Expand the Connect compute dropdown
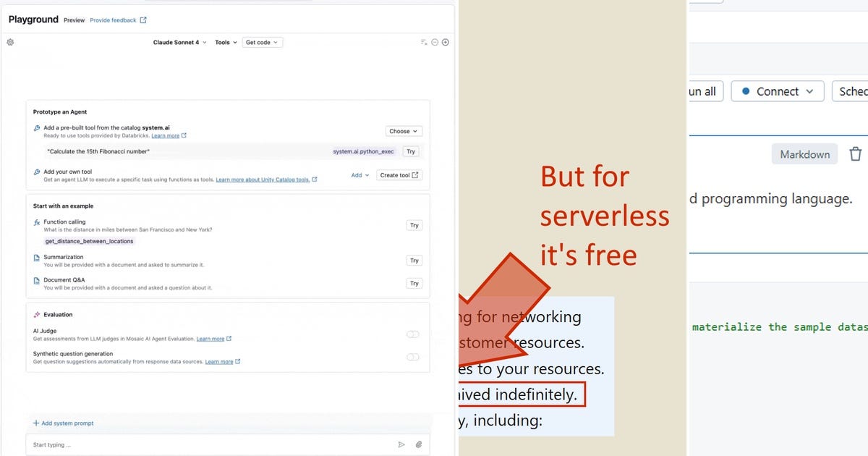 pyautogui.click(x=778, y=90)
